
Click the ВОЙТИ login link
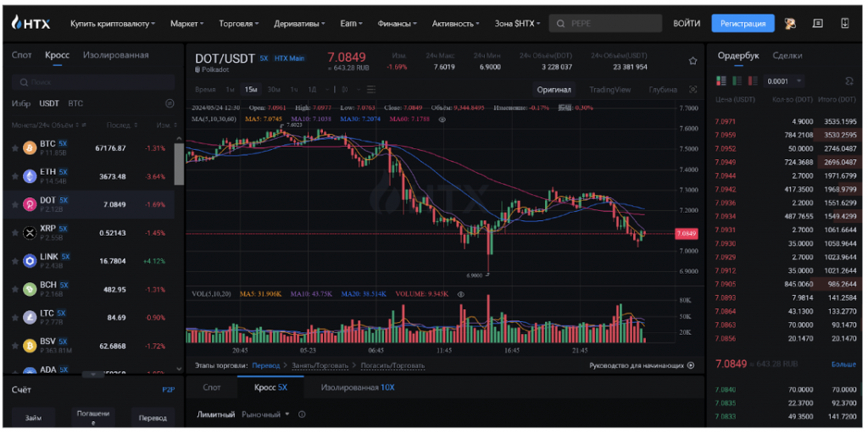[x=687, y=24]
